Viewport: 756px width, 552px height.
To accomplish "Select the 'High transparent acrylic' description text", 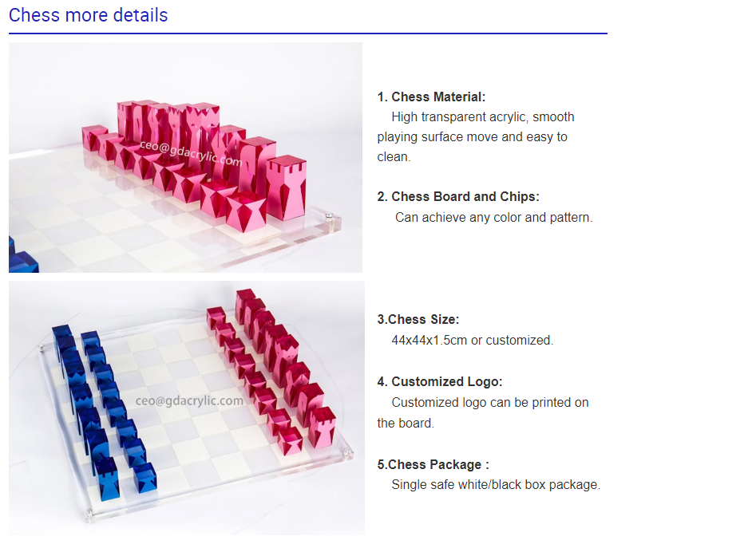I will pos(475,136).
